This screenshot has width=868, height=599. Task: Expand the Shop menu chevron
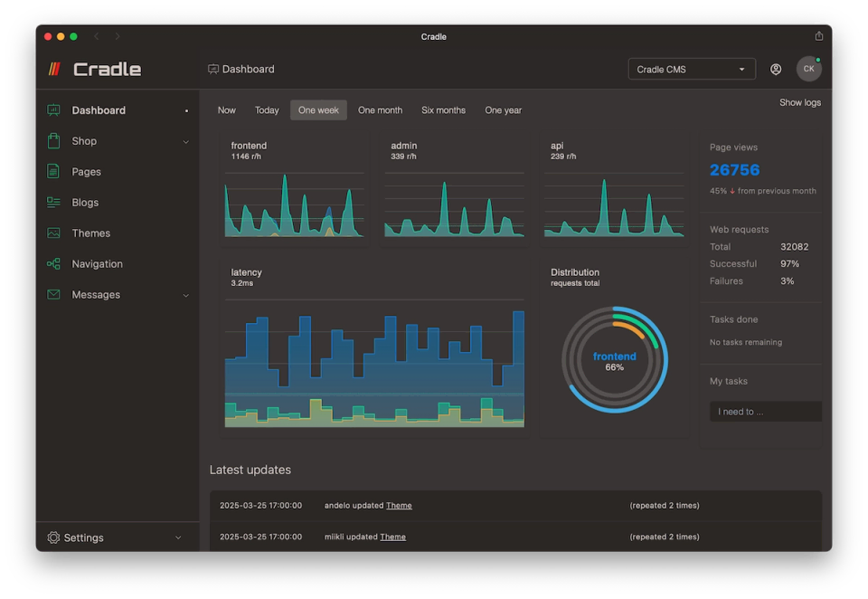click(x=186, y=141)
